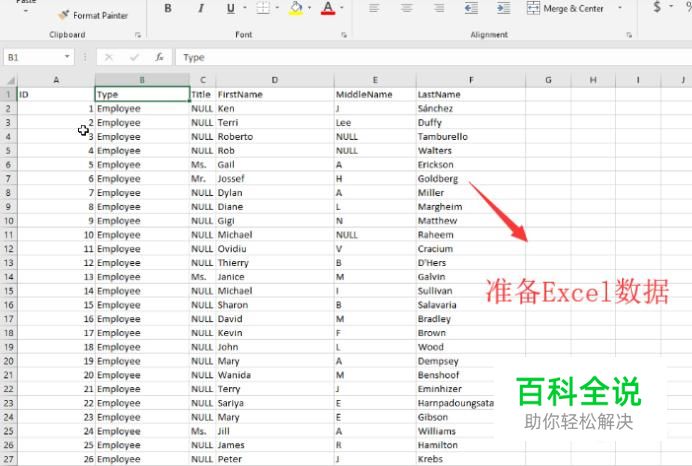The image size is (692, 466).
Task: Click Merge & Center
Action: coord(565,8)
